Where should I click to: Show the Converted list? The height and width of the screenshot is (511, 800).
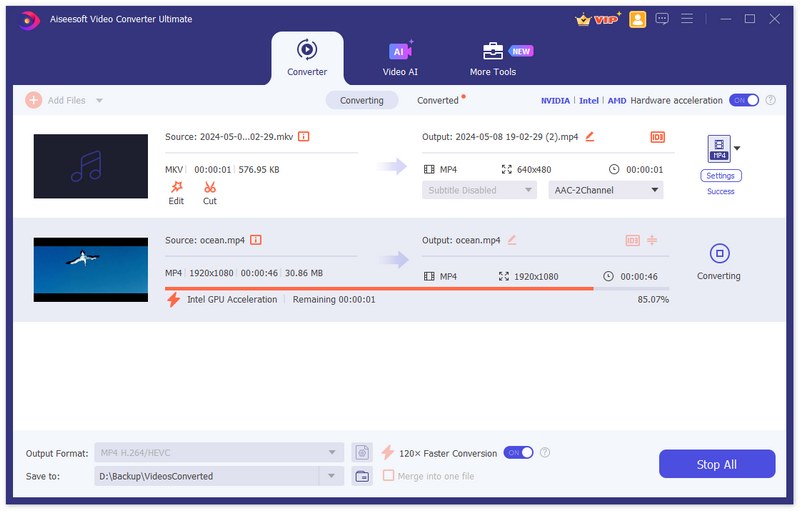click(438, 100)
